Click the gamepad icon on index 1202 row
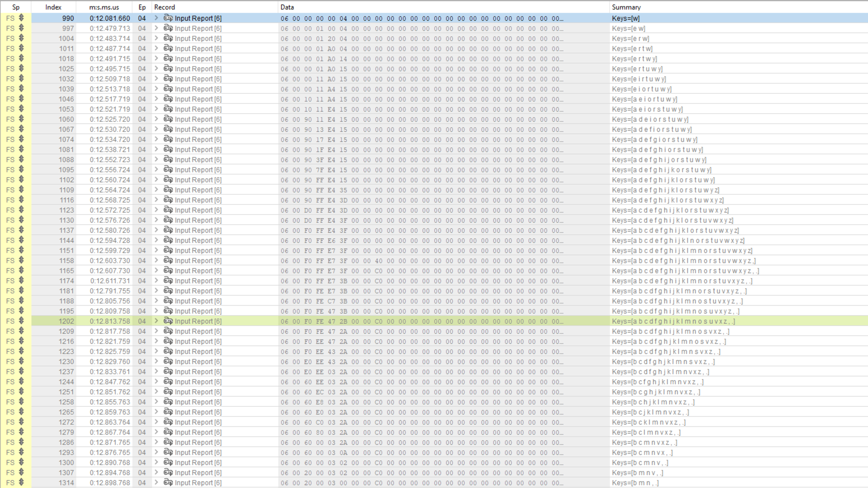The width and height of the screenshot is (868, 488). click(168, 321)
